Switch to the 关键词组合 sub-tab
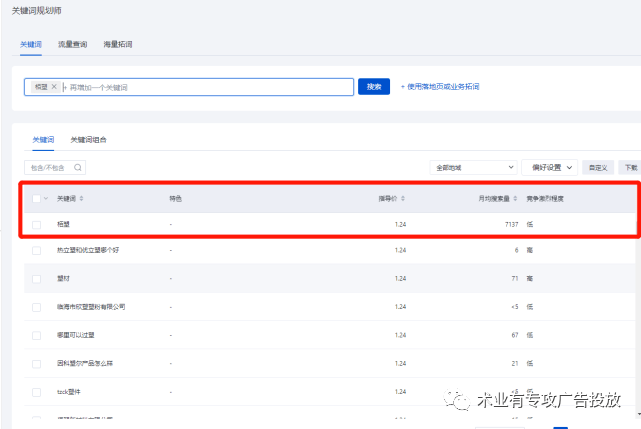Viewport: 641px width, 429px height. tap(88, 140)
